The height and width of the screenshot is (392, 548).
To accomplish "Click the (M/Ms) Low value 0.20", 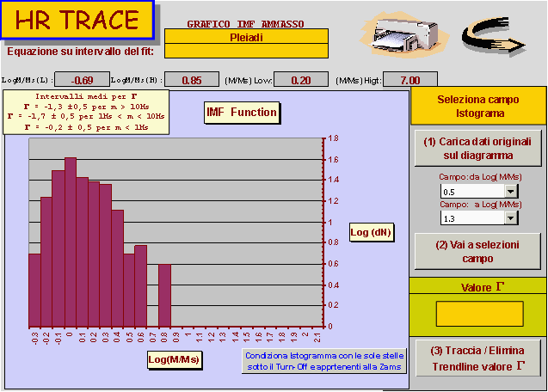I will (301, 80).
